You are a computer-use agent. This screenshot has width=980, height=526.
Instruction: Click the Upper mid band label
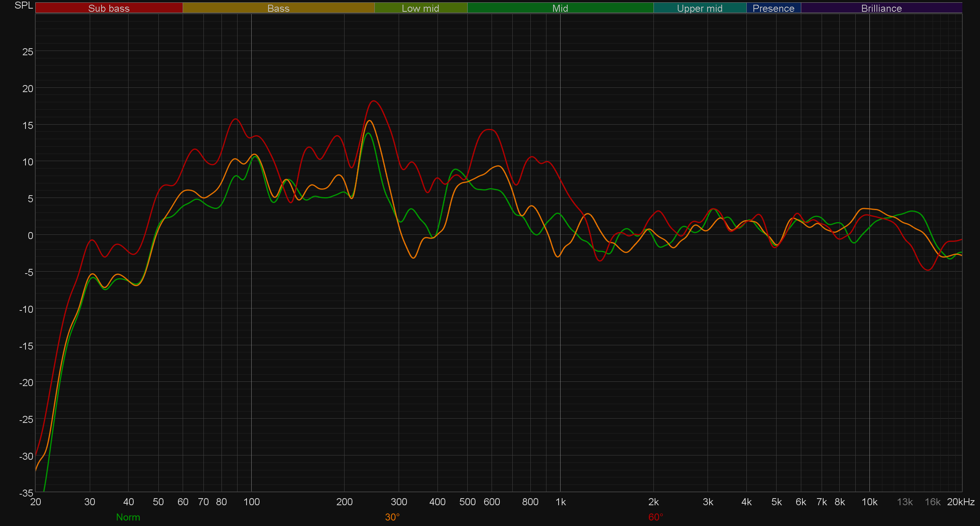699,8
